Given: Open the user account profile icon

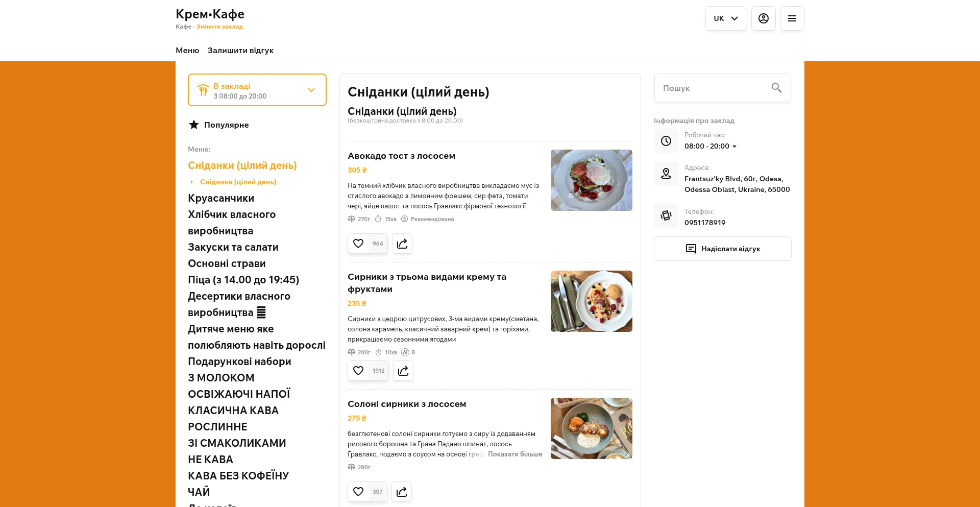Looking at the screenshot, I should tap(763, 18).
